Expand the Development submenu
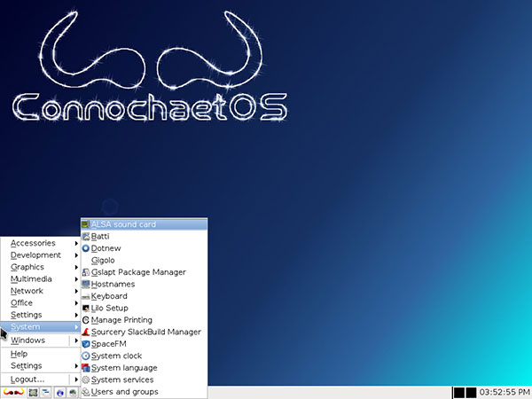Screen dimensions: 532x399 coord(41,255)
